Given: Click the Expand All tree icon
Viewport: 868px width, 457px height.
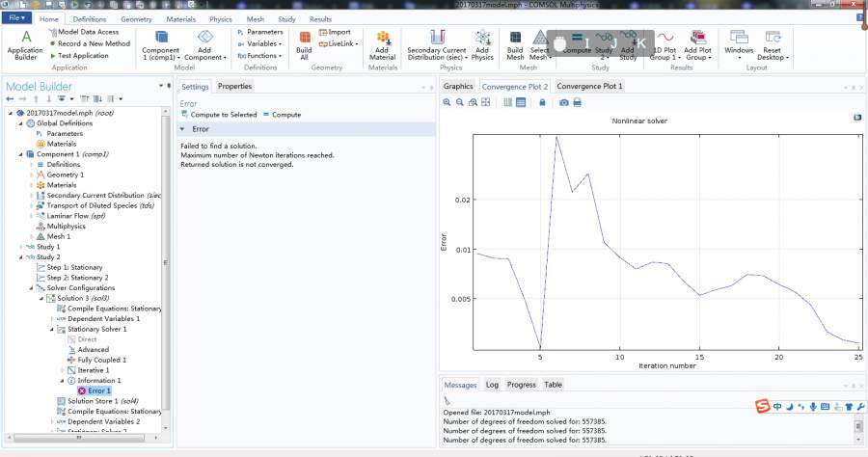Looking at the screenshot, I should coord(97,99).
